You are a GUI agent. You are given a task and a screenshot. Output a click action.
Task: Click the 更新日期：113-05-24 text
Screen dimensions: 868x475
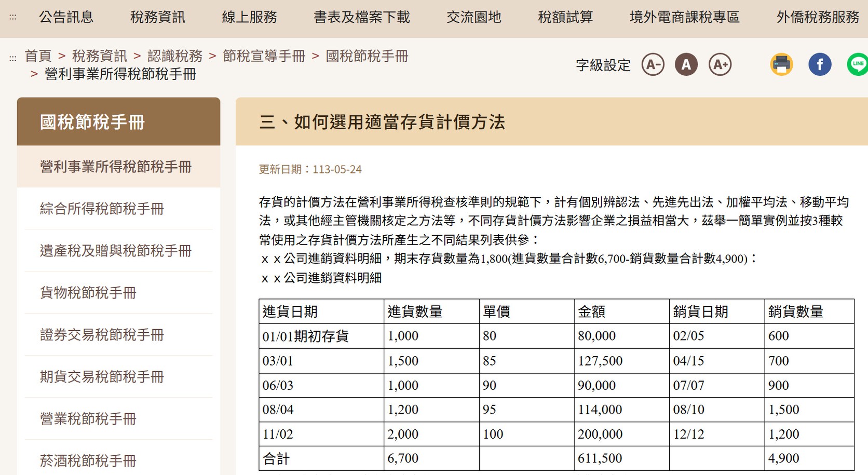(310, 169)
